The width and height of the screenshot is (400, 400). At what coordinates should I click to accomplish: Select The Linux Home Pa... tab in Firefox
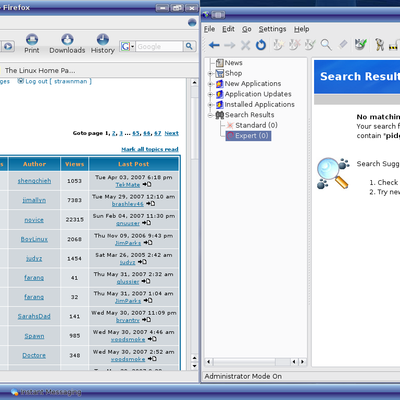pos(39,70)
